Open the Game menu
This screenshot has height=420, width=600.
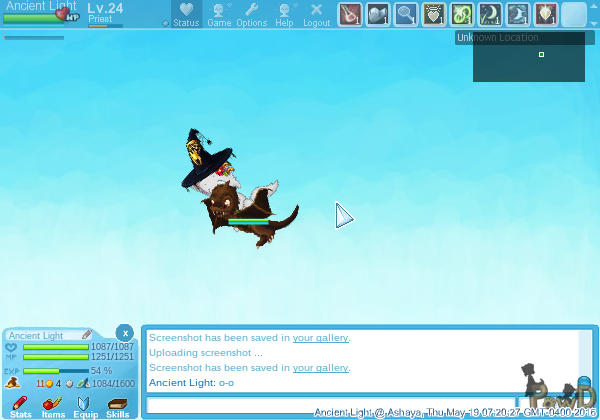pyautogui.click(x=219, y=14)
